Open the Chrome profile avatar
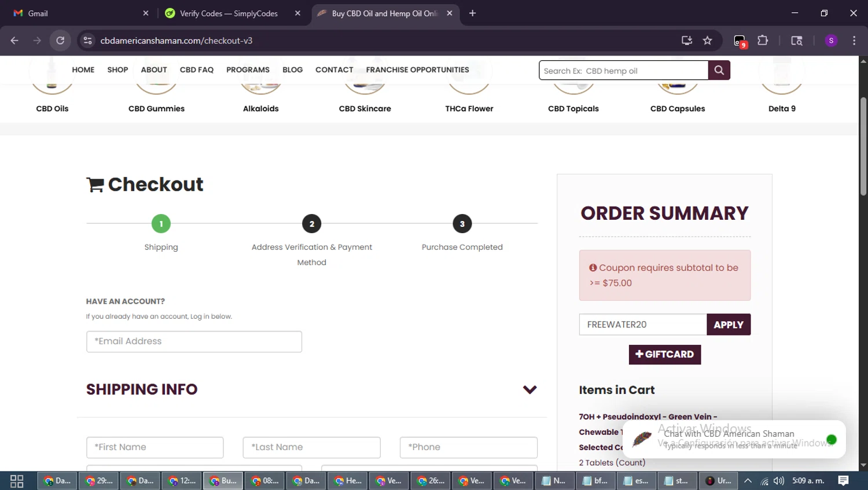 (x=831, y=40)
